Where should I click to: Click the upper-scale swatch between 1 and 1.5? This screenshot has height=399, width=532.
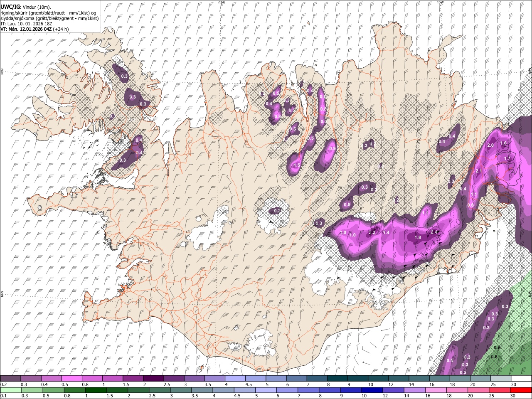coord(112,378)
